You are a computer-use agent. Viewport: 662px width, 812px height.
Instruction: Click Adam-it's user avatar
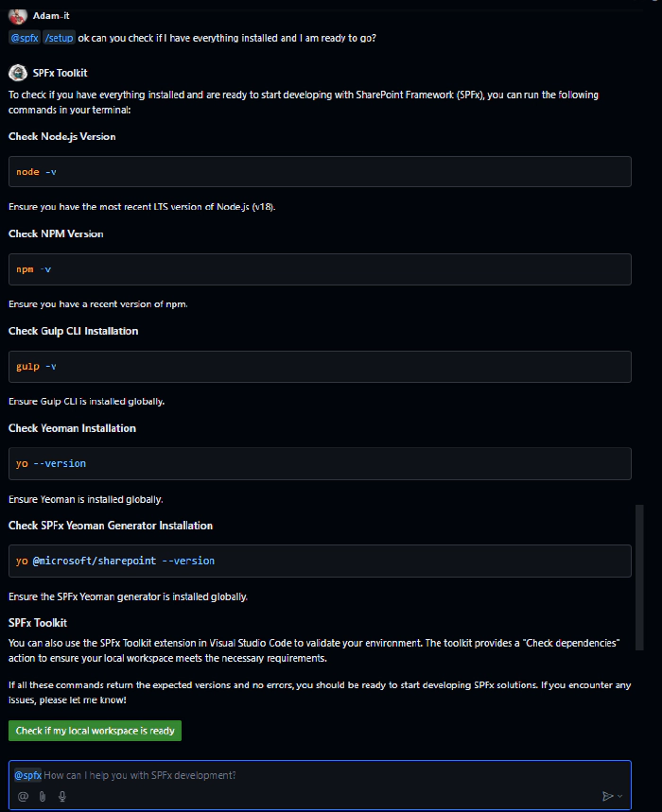click(17, 15)
